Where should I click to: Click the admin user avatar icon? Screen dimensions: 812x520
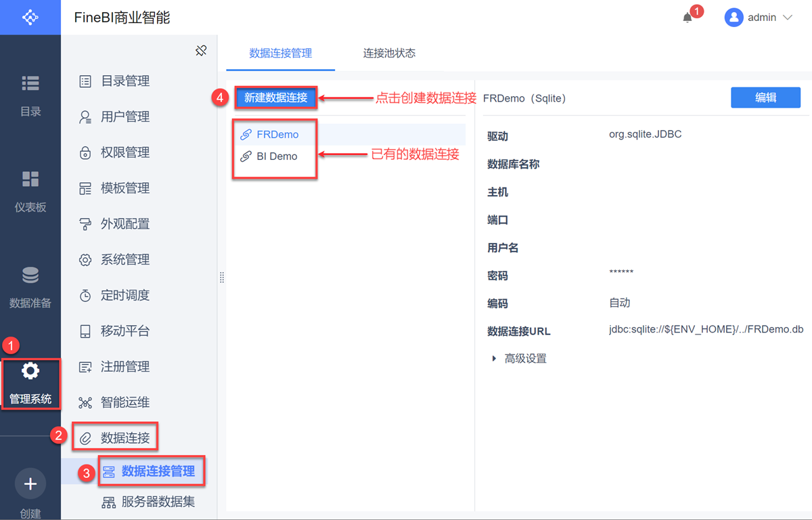pos(734,18)
